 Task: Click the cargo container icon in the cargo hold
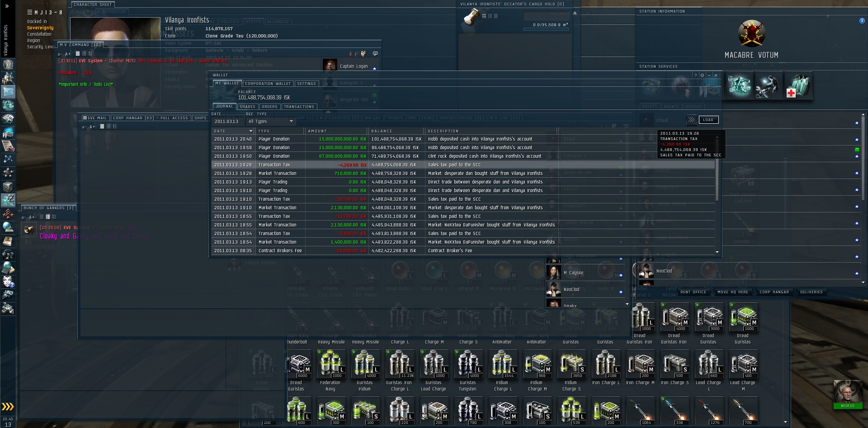point(472,17)
